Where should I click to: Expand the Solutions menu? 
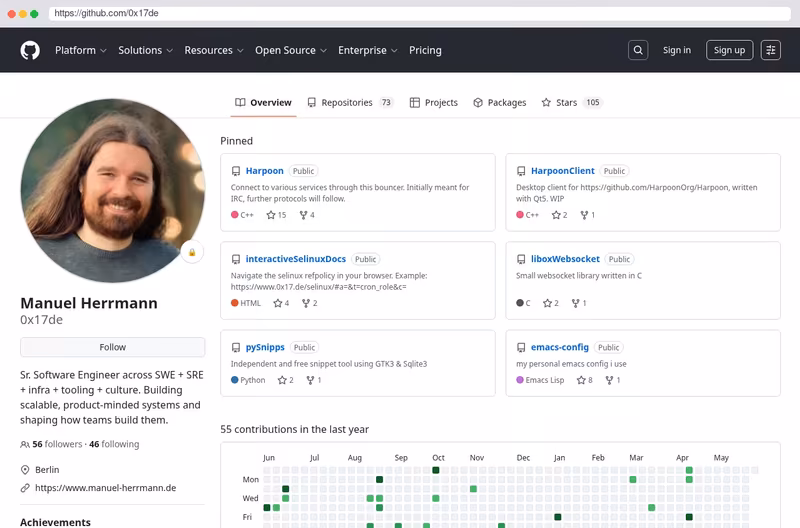145,50
